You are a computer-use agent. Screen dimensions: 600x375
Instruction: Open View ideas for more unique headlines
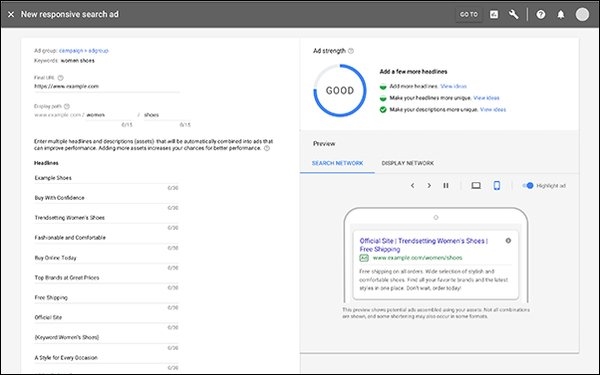pyautogui.click(x=486, y=98)
